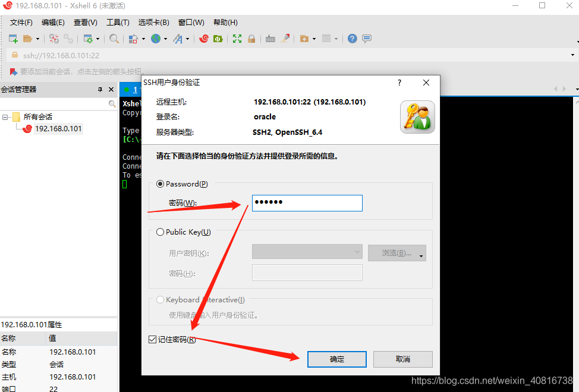
Task: Open the globe encoding dropdown arrow
Action: [x=165, y=39]
